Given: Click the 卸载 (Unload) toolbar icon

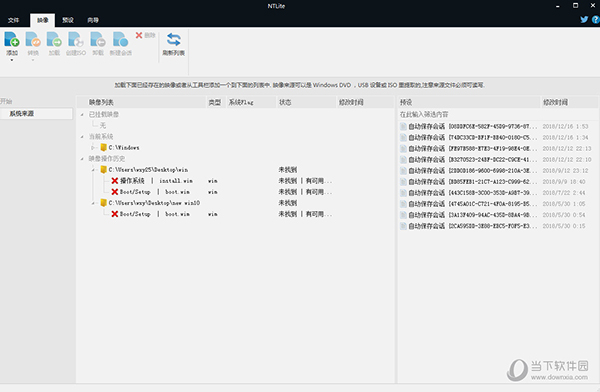Looking at the screenshot, I should [x=98, y=39].
